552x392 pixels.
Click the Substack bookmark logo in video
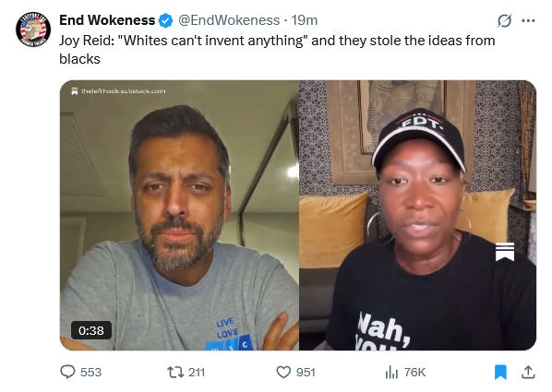point(505,252)
